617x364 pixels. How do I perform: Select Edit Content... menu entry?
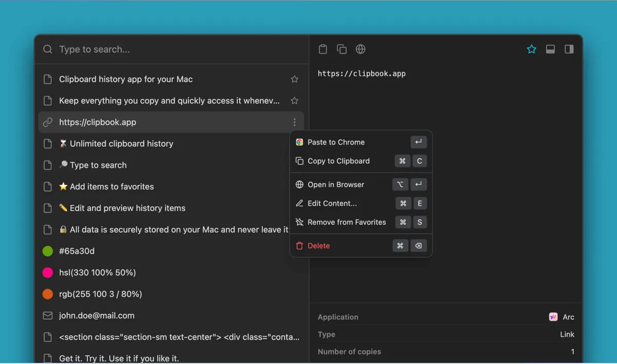click(x=361, y=204)
